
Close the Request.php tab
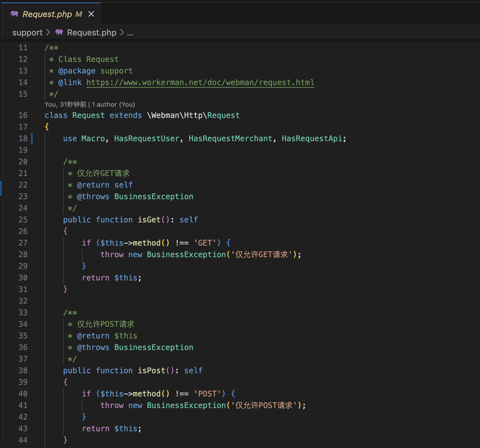(x=91, y=14)
